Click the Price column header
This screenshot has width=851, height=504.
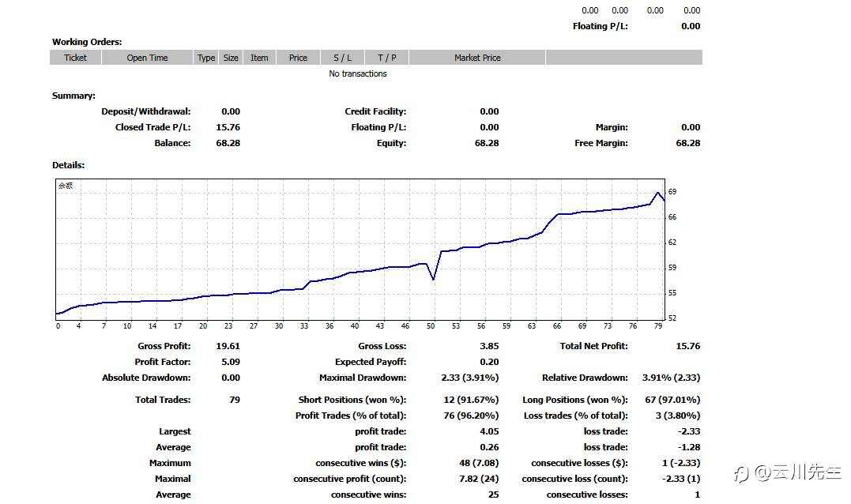pos(297,58)
